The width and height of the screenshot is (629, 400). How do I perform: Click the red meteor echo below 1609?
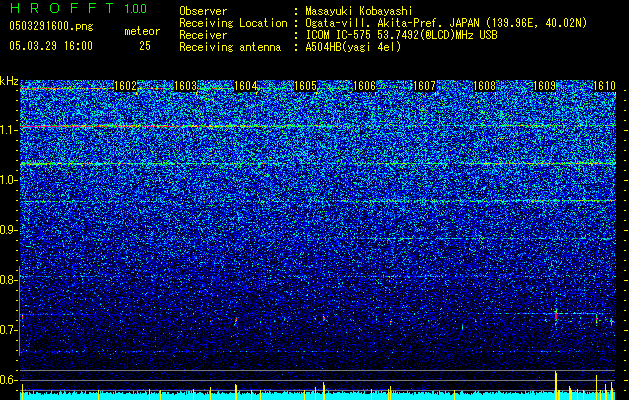[x=556, y=316]
